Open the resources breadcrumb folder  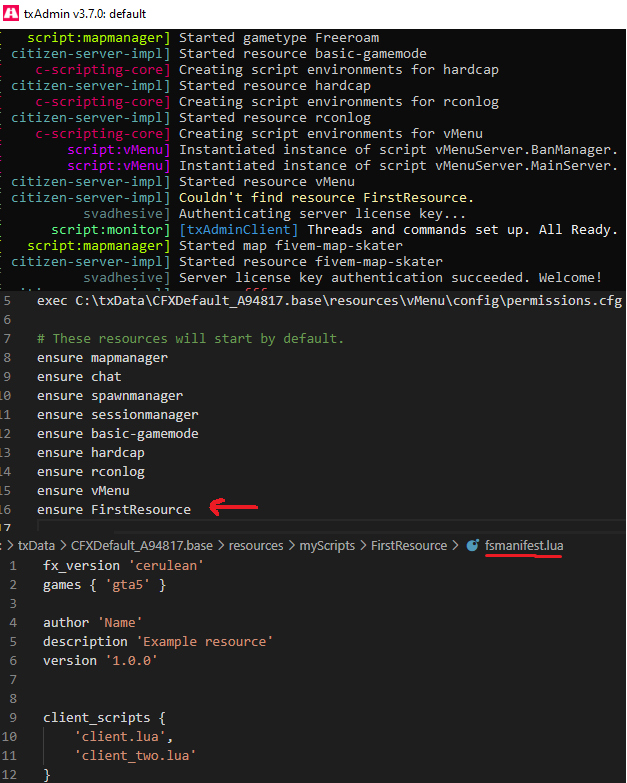click(256, 545)
